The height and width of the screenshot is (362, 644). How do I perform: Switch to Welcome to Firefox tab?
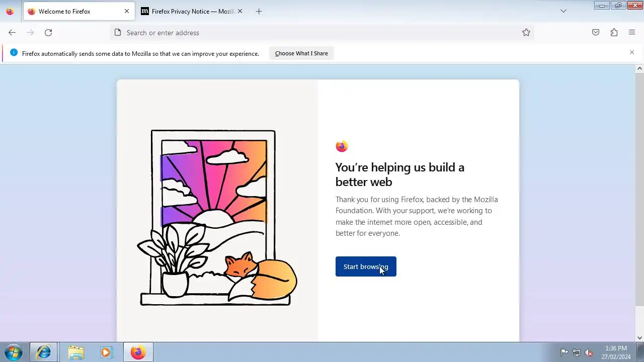[78, 11]
